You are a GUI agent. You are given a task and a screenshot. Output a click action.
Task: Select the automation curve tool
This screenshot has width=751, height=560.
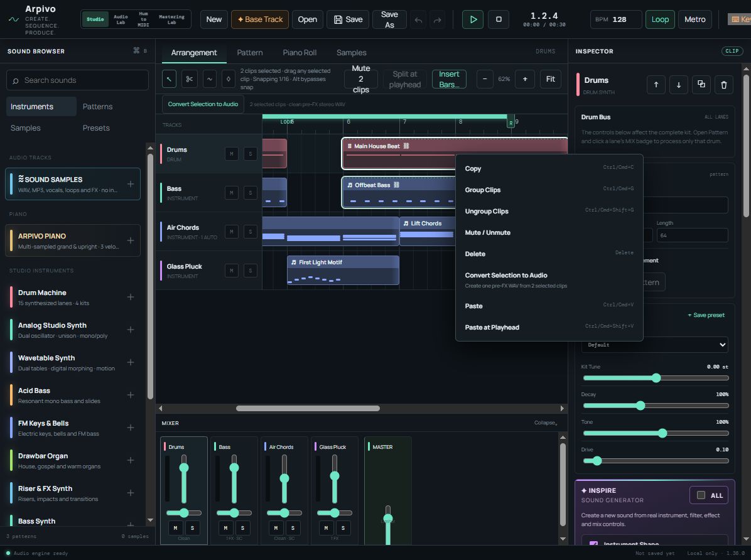tap(209, 79)
